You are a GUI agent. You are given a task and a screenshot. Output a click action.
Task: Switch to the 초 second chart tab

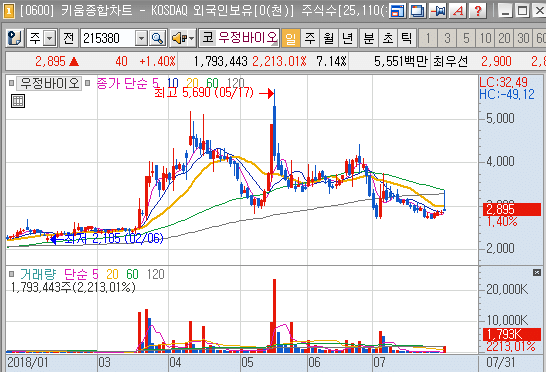tap(388, 38)
